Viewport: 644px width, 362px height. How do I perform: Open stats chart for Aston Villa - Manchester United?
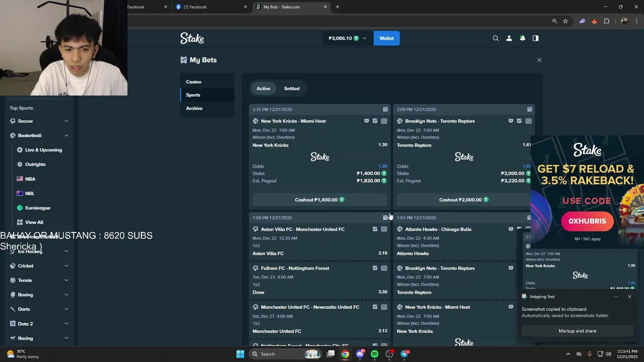[x=375, y=229]
